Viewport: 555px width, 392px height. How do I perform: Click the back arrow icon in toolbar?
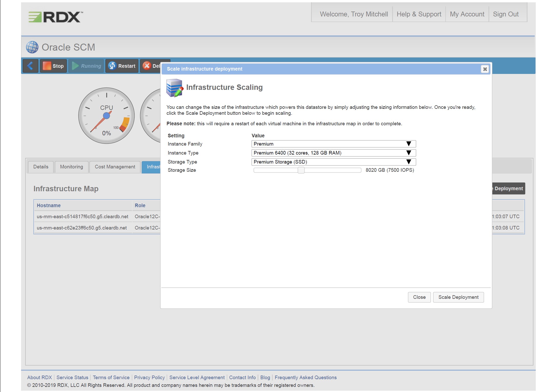(30, 66)
